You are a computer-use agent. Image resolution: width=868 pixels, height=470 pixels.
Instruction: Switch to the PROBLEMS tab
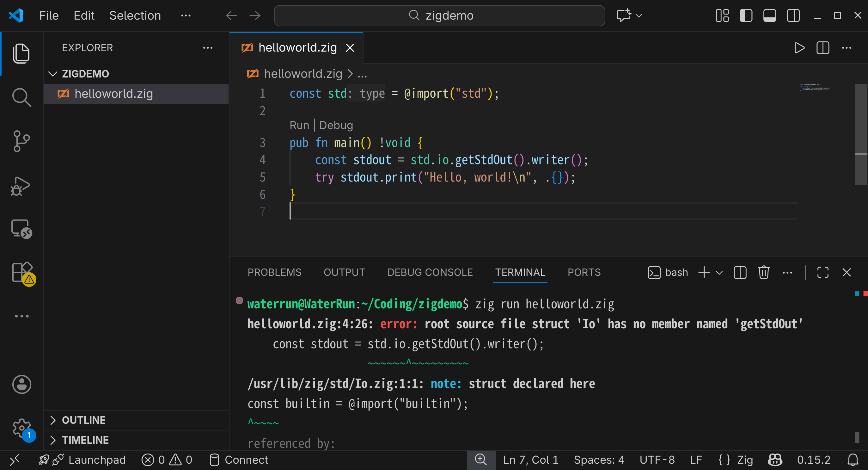click(274, 272)
